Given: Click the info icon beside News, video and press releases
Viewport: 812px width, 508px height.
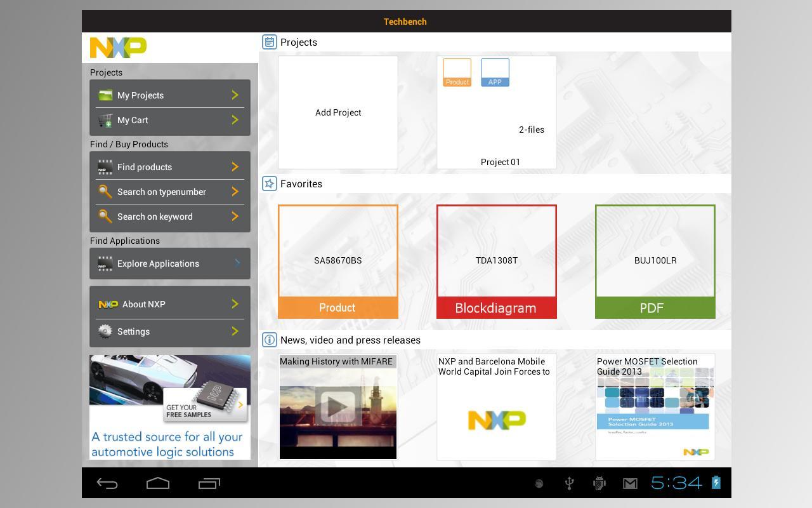Looking at the screenshot, I should (269, 340).
